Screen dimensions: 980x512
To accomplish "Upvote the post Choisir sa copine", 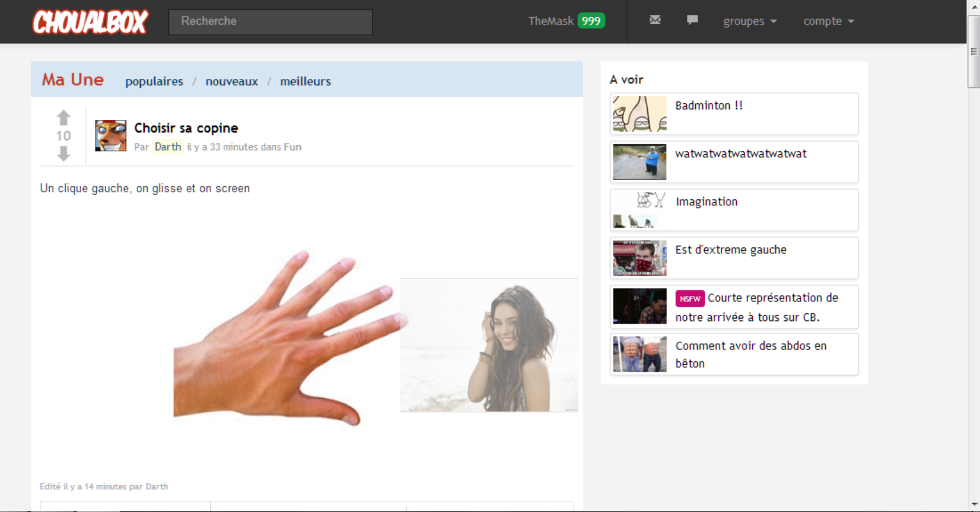I will click(x=63, y=117).
